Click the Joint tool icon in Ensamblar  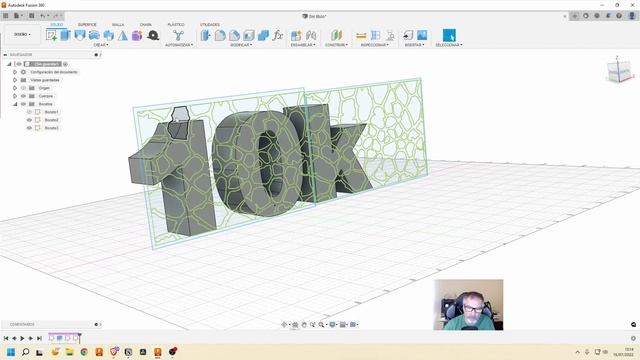pos(311,36)
